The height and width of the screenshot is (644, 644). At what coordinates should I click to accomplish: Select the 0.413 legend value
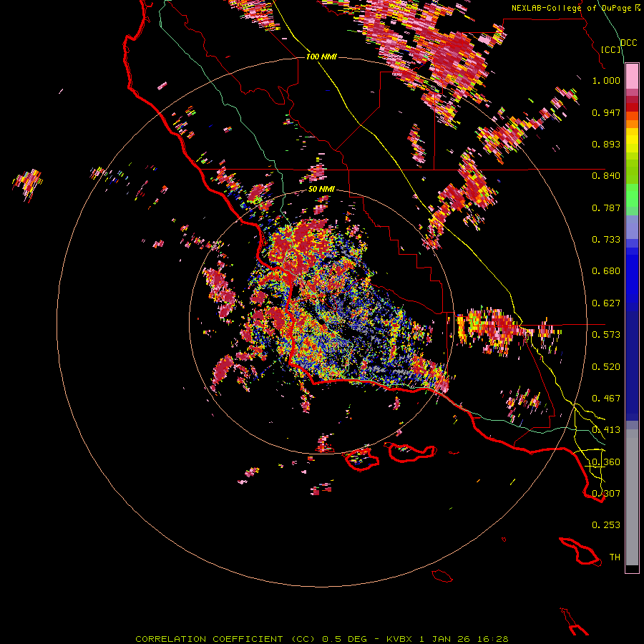click(x=606, y=430)
